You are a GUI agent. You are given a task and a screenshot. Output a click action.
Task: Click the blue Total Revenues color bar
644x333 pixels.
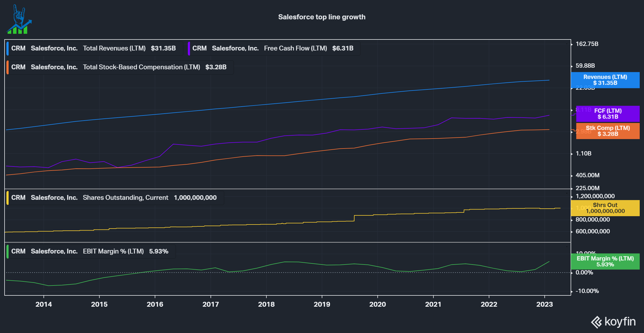pyautogui.click(x=8, y=49)
